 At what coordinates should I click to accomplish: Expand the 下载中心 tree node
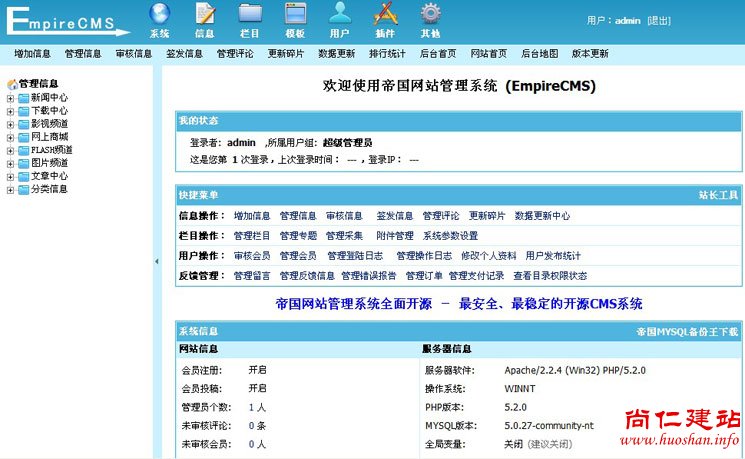point(10,111)
